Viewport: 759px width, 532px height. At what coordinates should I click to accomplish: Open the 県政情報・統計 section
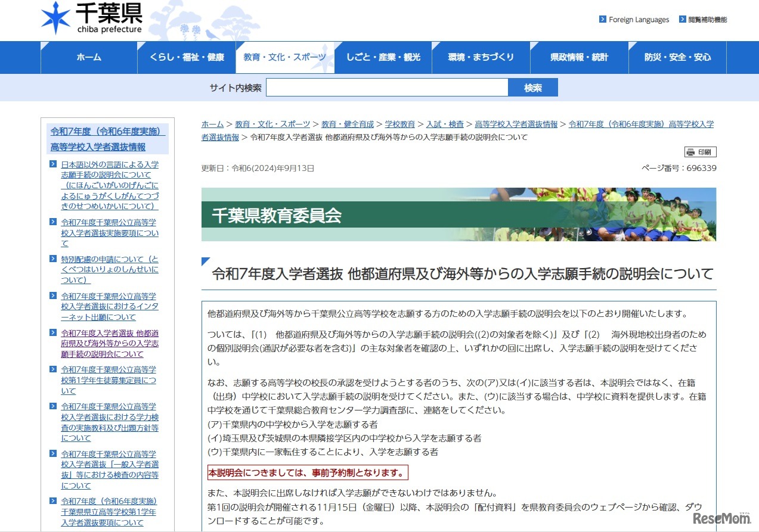(x=578, y=57)
